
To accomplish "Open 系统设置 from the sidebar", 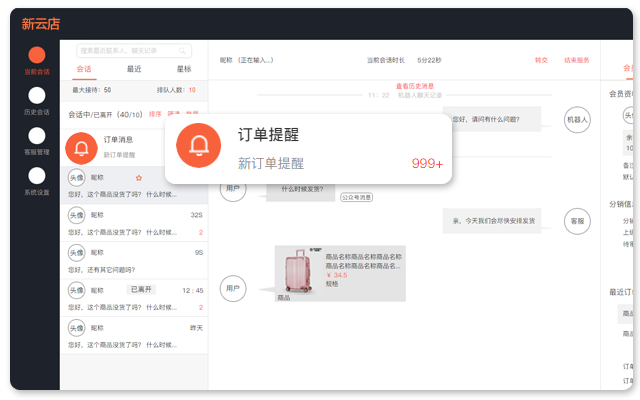I will [37, 176].
